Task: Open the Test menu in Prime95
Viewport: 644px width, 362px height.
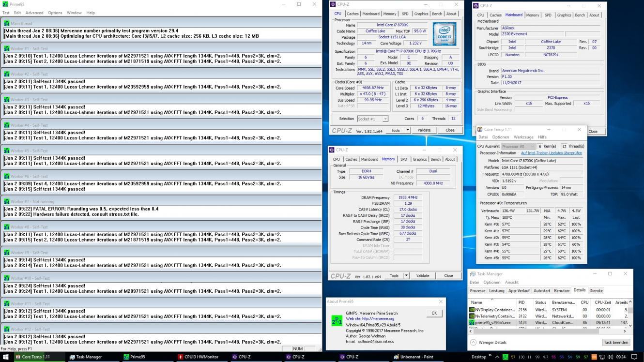Action: (x=6, y=13)
